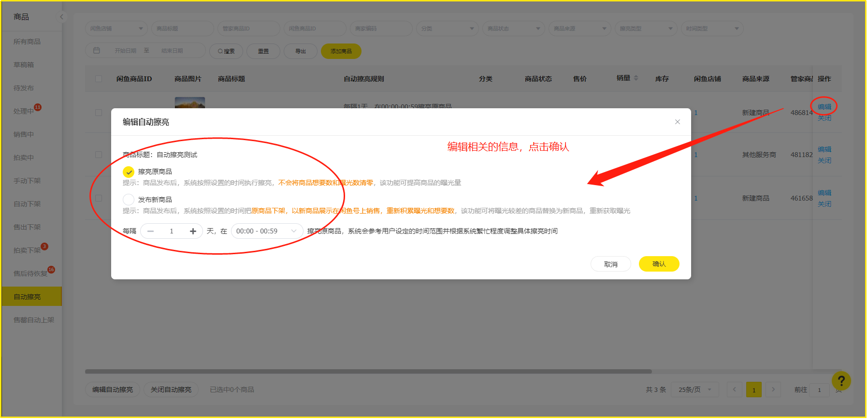The image size is (868, 419).
Task: Collapse the 商品 sidebar with arrow icon
Action: click(61, 17)
